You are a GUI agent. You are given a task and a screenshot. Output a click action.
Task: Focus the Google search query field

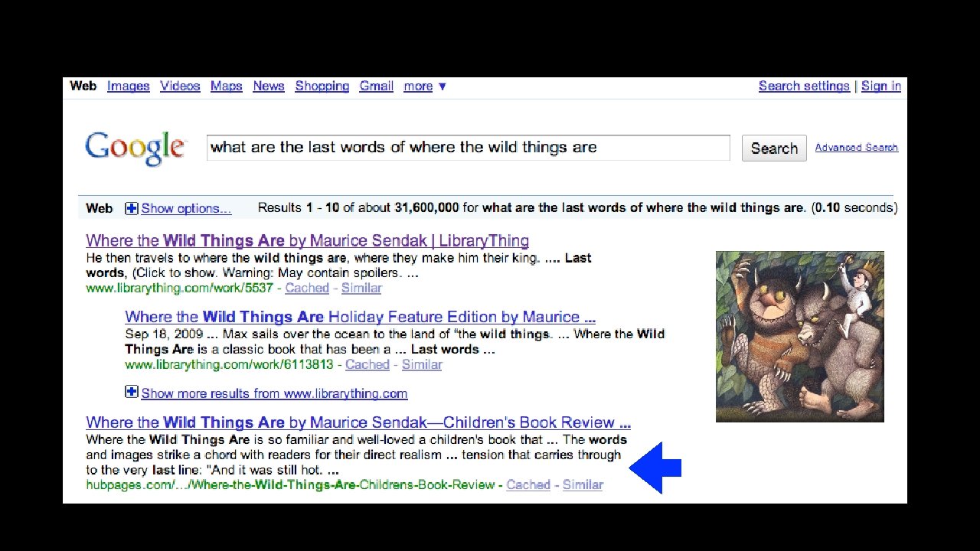[469, 148]
